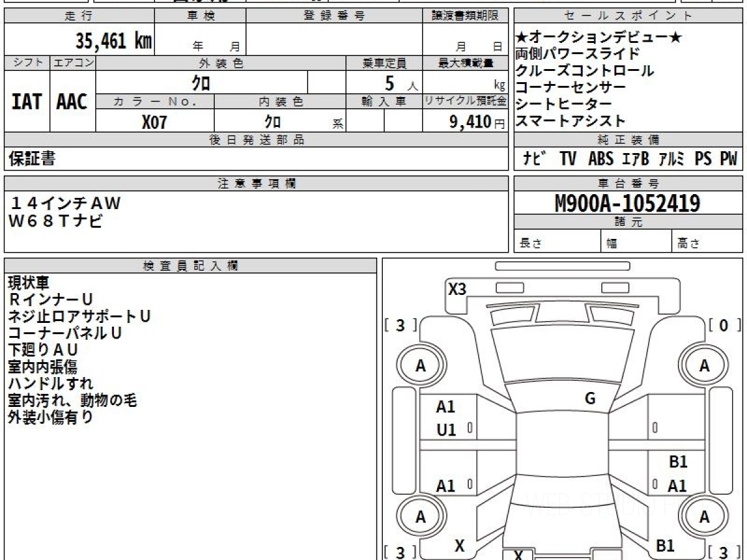The height and width of the screenshot is (560, 747).
Task: Click the 車検 header cell
Action: [200, 16]
